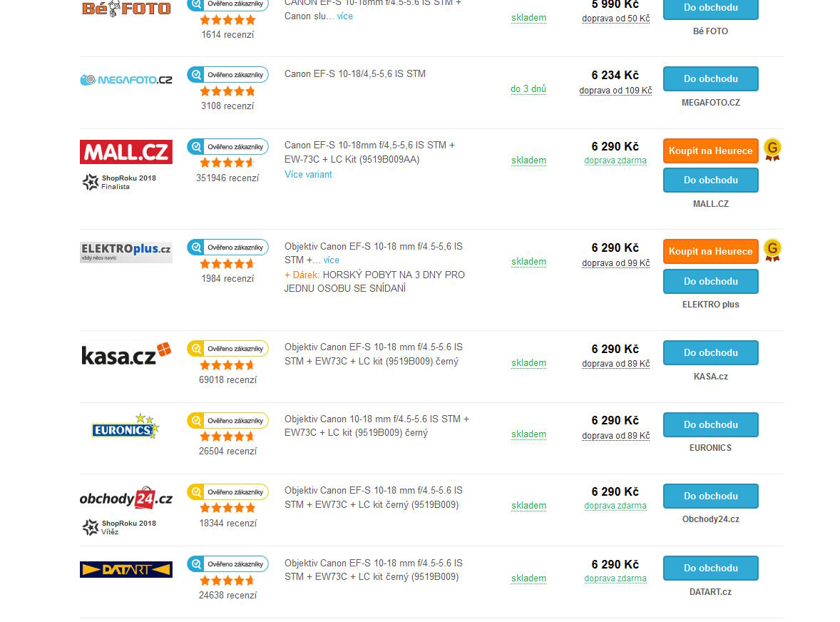Expand 'více' in the ELEKTROplus product description
Screen dimensions: 840x622
coord(331,260)
